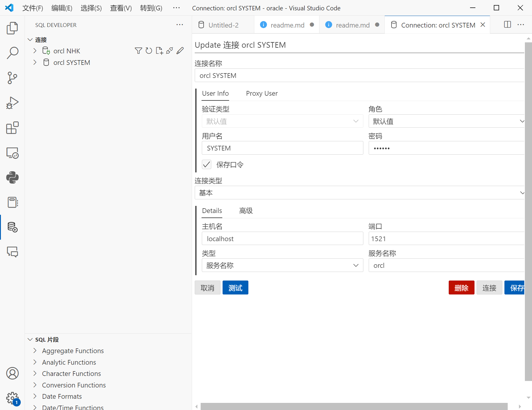Expand Analytic Functions snippets
532x410 pixels.
35,362
